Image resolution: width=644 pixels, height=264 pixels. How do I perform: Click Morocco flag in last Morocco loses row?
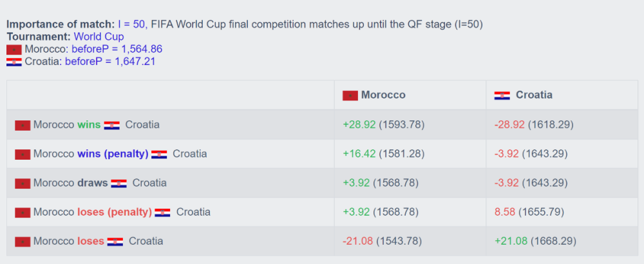pyautogui.click(x=23, y=242)
